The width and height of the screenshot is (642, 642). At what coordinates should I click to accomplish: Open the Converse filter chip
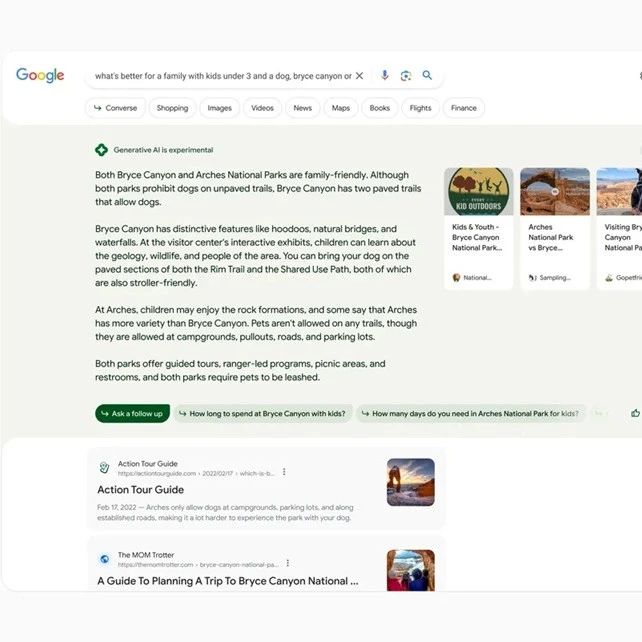pos(115,108)
